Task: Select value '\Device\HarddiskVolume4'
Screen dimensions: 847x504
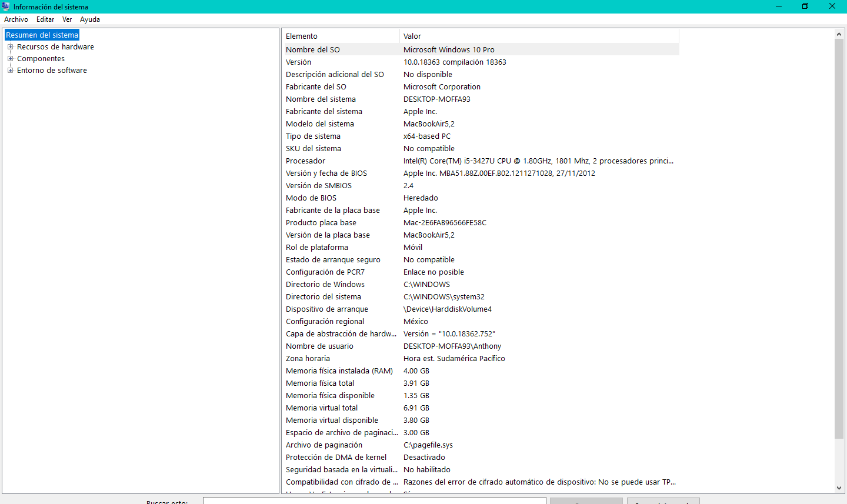Action: tap(448, 309)
